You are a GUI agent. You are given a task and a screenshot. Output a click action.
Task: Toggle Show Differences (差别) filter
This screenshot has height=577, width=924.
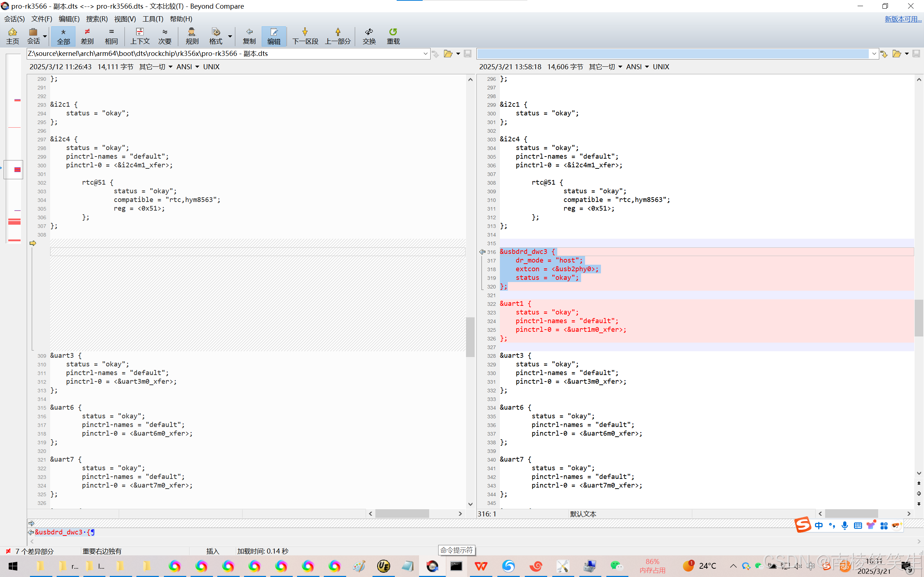[87, 36]
